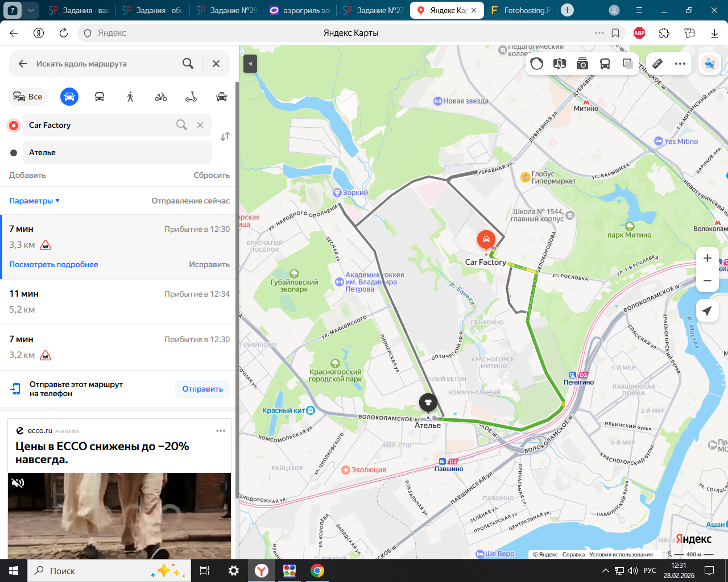The width and height of the screenshot is (728, 582).
Task: Add a waypoint with Добавить
Action: click(x=27, y=175)
